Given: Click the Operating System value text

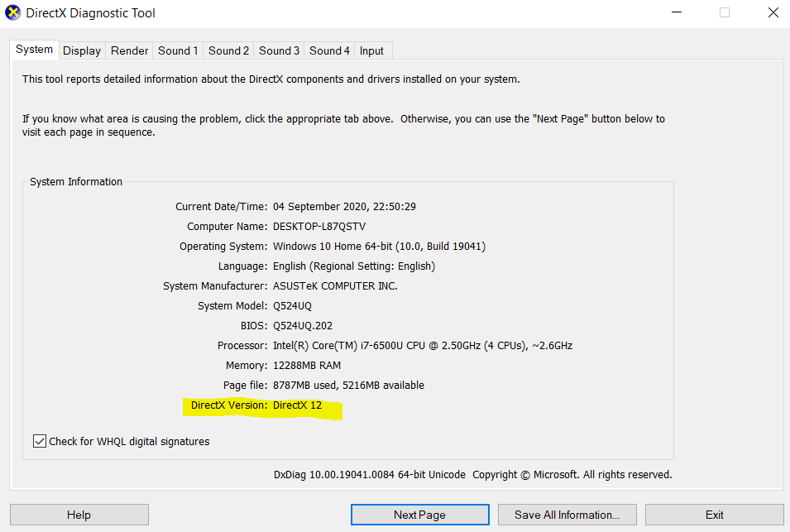Looking at the screenshot, I should tap(379, 247).
